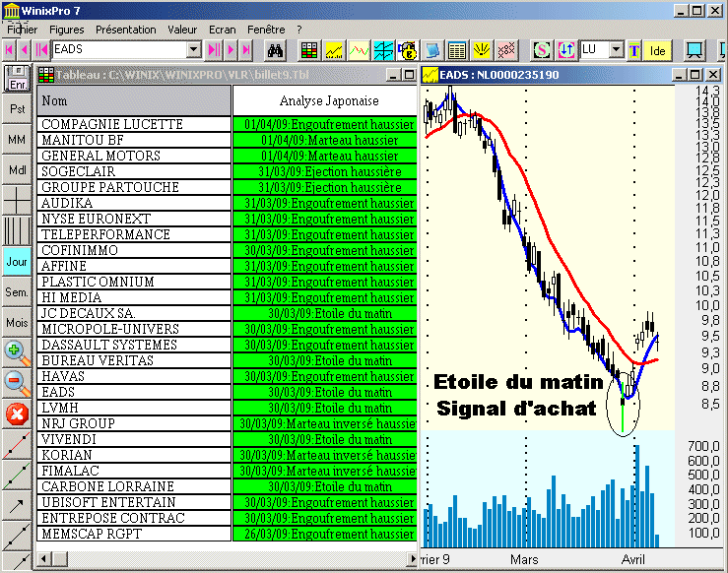Click the cyan screen presentation icon
728x573 pixels.
pyautogui.click(x=695, y=50)
